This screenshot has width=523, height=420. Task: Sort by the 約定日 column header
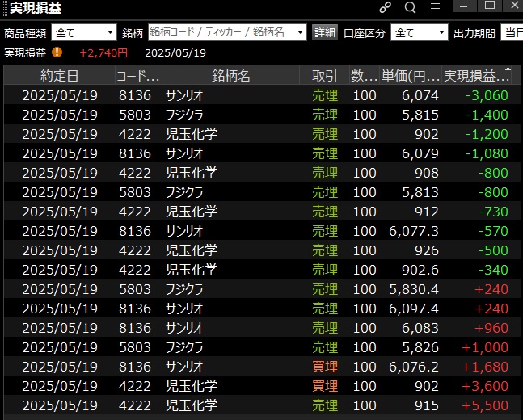tap(59, 76)
